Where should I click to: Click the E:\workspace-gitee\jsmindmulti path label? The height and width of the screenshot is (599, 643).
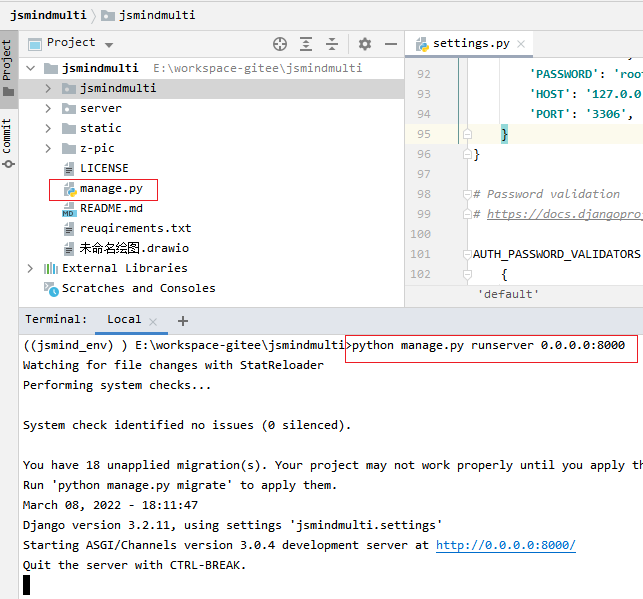click(258, 68)
